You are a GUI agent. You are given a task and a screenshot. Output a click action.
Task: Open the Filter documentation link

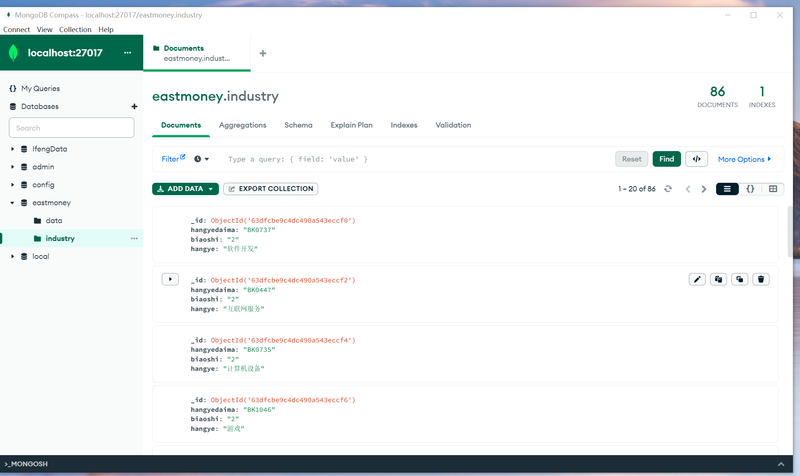[x=173, y=159]
